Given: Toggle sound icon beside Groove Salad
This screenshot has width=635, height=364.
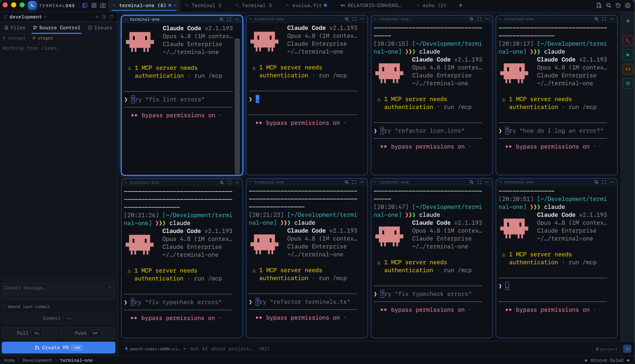Looking at the screenshot, I should [x=628, y=360].
